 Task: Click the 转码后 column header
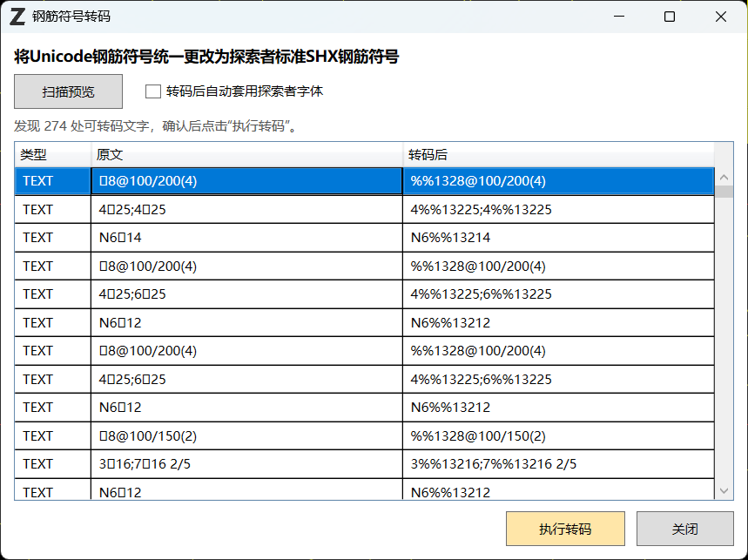558,154
